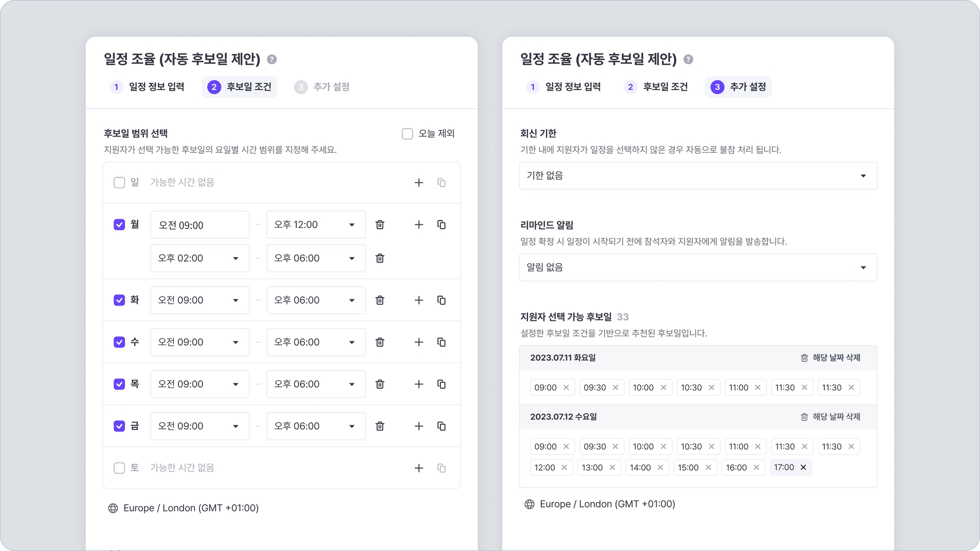This screenshot has width=980, height=551.
Task: Add another time range for Friday (금)
Action: tap(418, 426)
